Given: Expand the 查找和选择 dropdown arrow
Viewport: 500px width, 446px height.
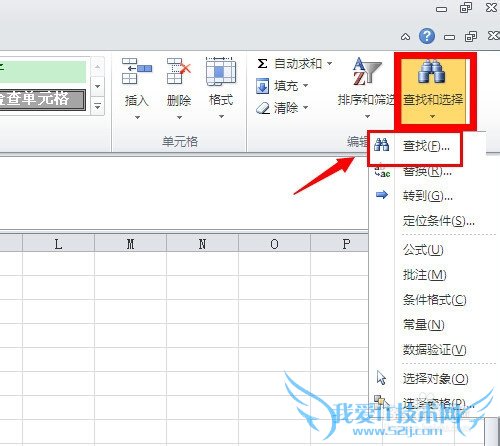Looking at the screenshot, I should click(x=432, y=116).
